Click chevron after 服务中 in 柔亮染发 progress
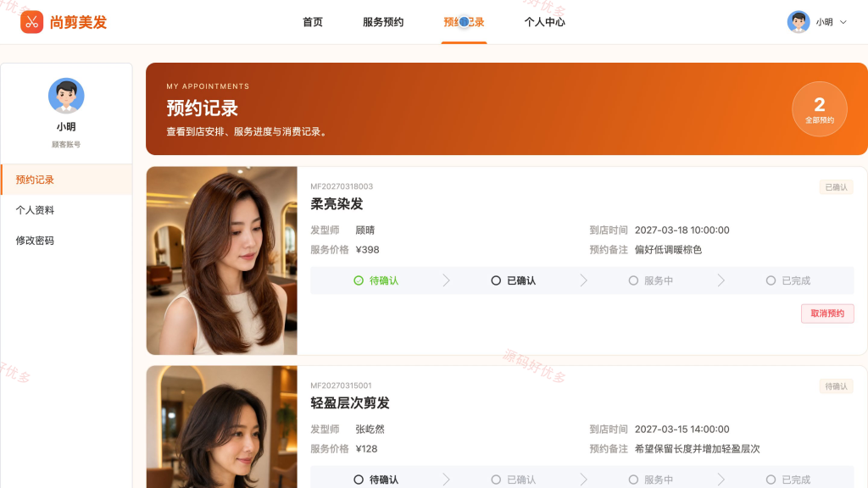This screenshot has width=868, height=488. pyautogui.click(x=721, y=280)
